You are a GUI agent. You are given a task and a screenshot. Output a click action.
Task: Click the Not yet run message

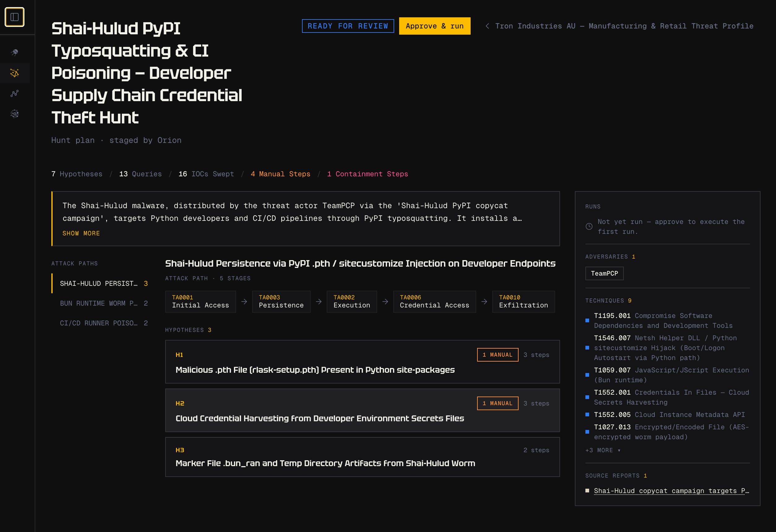[671, 227]
